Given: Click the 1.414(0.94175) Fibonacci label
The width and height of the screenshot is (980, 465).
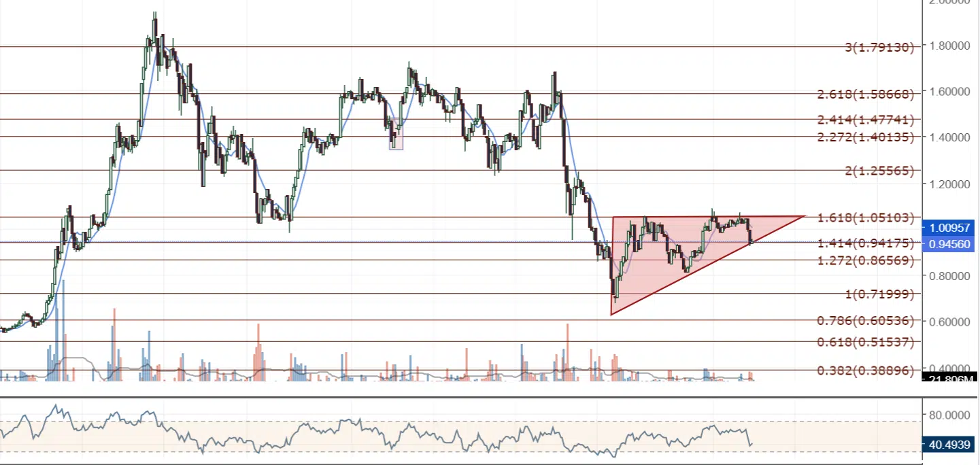Looking at the screenshot, I should pyautogui.click(x=866, y=243).
